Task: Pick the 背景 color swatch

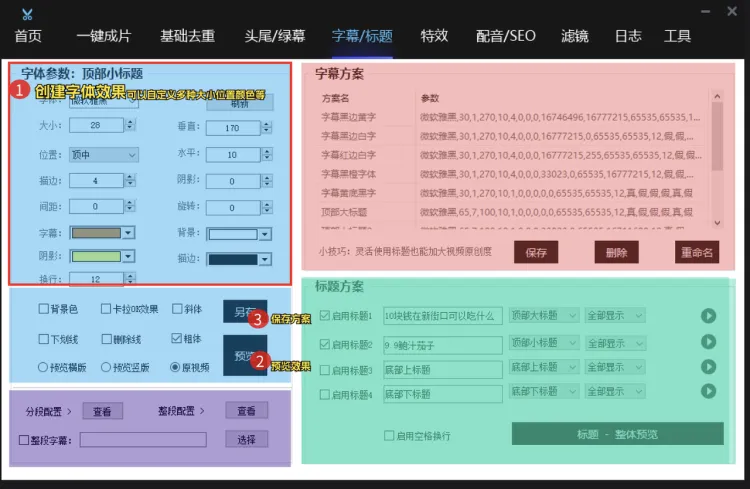Action: (x=233, y=234)
